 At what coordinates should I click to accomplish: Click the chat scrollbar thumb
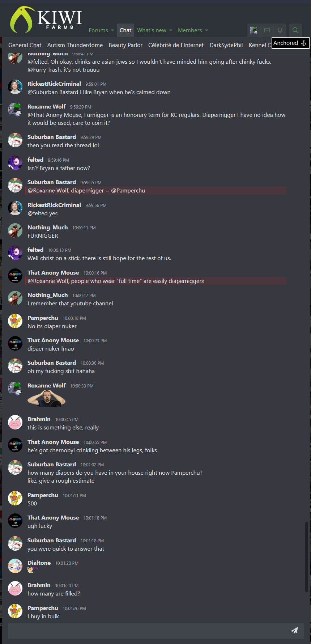coord(307,557)
